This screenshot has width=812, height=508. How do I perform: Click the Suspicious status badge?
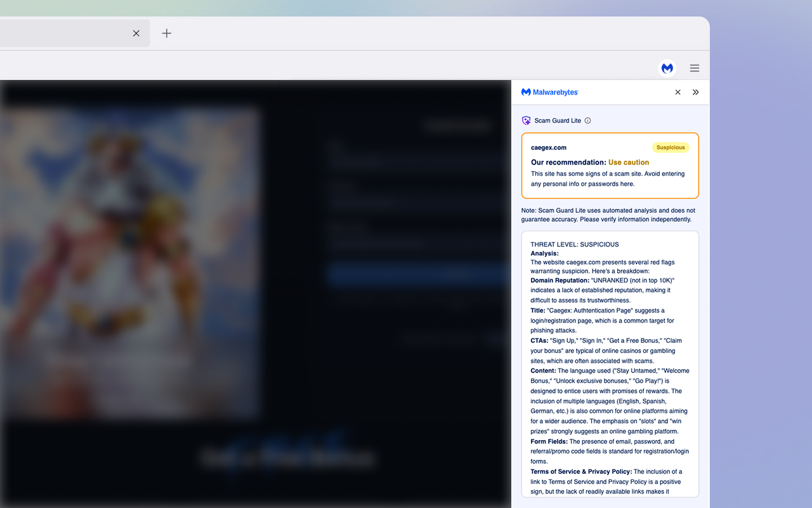(671, 147)
